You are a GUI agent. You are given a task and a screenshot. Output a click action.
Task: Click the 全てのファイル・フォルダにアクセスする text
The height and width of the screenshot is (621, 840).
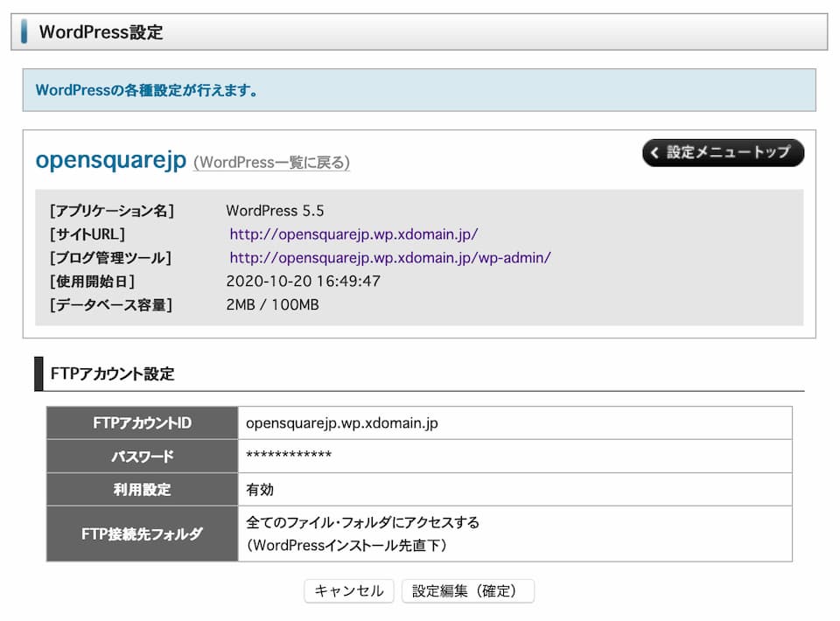[x=363, y=523]
